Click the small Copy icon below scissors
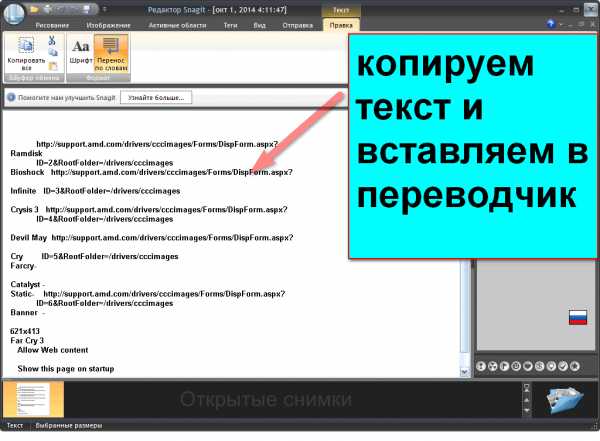This screenshot has width=600, height=441. 53,53
